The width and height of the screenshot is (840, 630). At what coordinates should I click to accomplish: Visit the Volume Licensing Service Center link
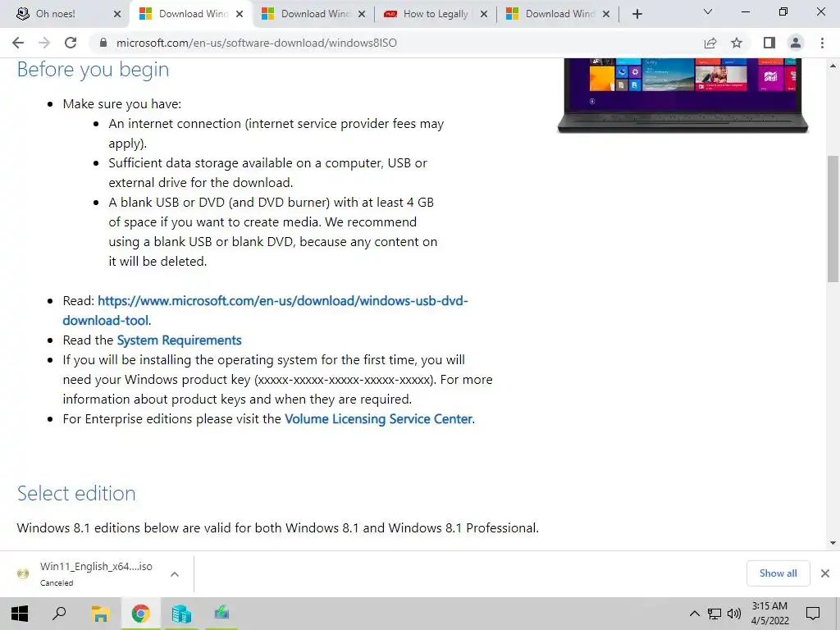coord(378,419)
